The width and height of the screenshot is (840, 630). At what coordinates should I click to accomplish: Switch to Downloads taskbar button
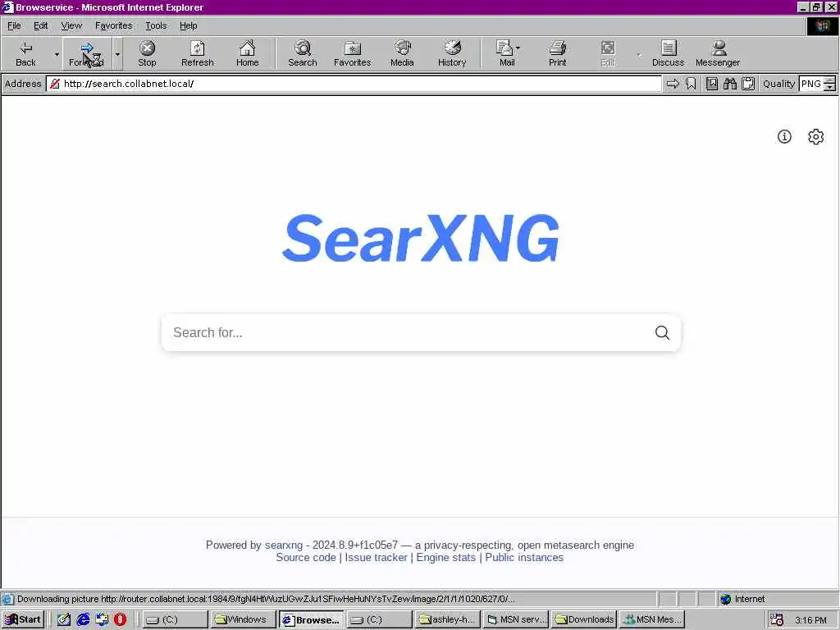tap(584, 620)
